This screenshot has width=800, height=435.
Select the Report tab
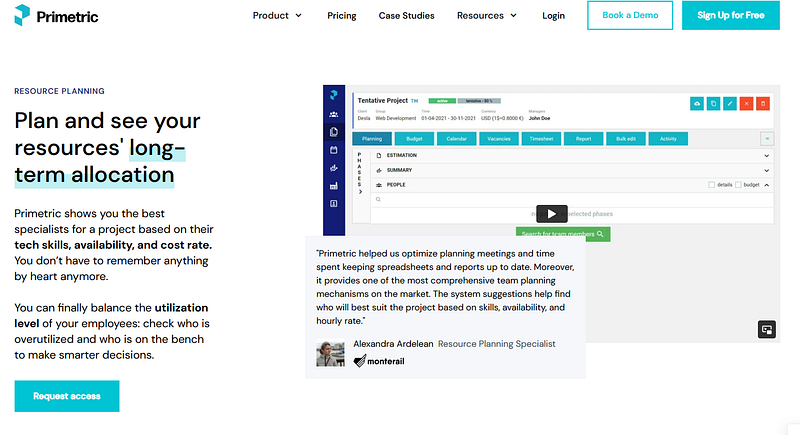[x=584, y=139]
